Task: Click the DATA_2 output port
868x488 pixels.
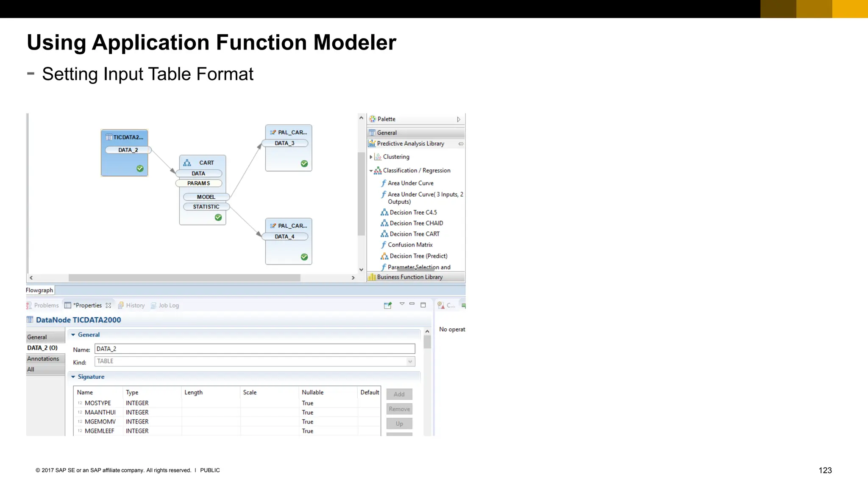Action: [128, 150]
